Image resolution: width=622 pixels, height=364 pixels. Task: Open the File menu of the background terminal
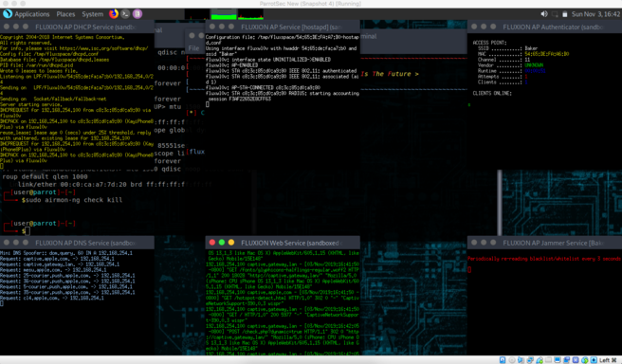pos(193,48)
